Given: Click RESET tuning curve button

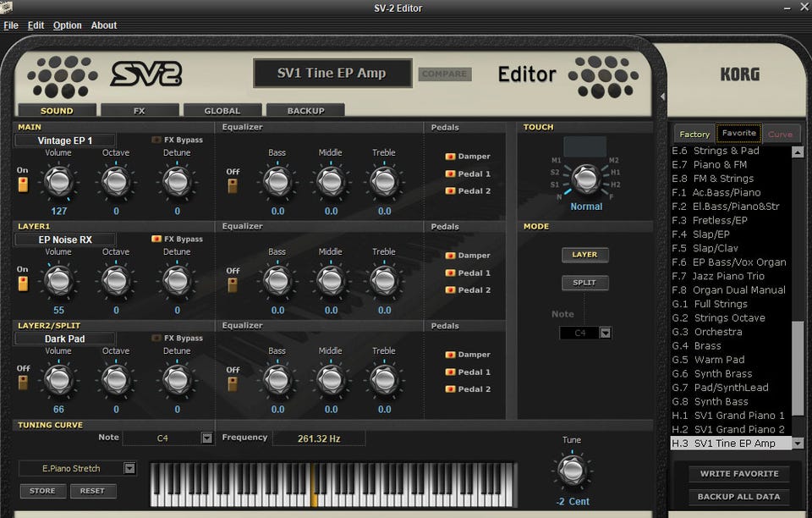Looking at the screenshot, I should pyautogui.click(x=93, y=491).
